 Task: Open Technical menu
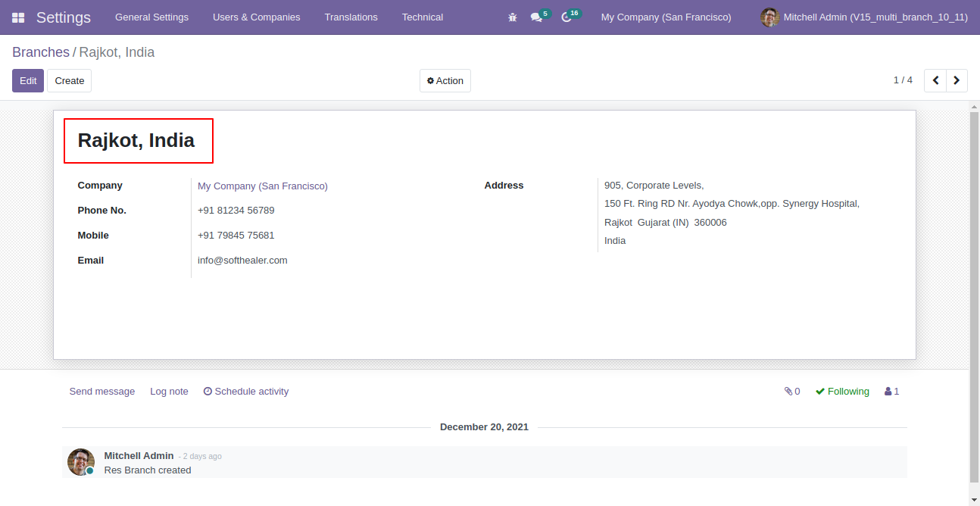423,17
